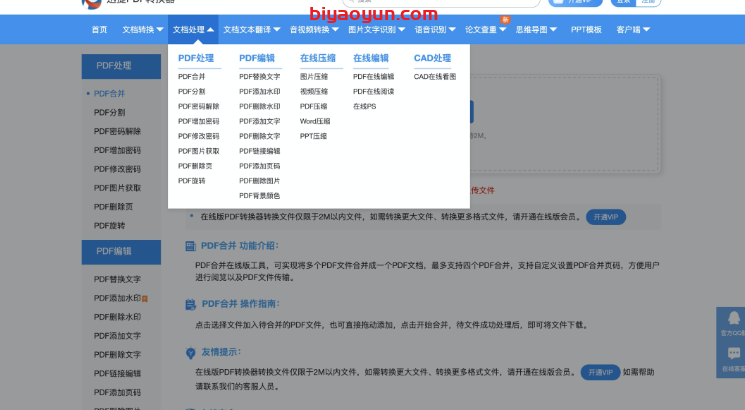
Task: Select PDF背景颜色 in the dropdown menu
Action: click(259, 195)
